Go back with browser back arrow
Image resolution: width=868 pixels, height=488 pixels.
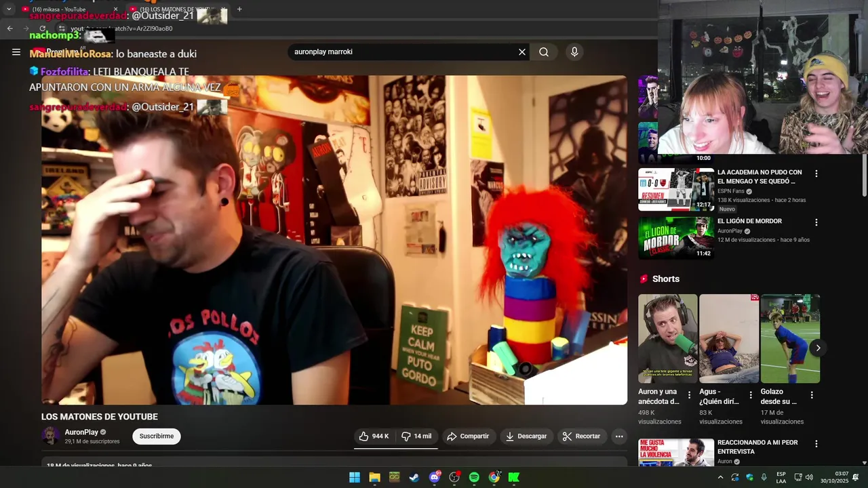pyautogui.click(x=9, y=28)
